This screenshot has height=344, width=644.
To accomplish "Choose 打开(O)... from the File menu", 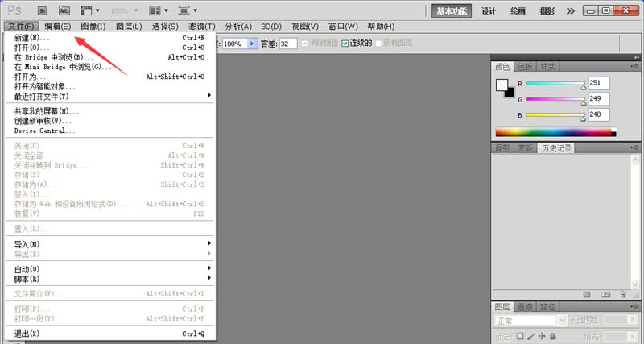I will 109,48.
